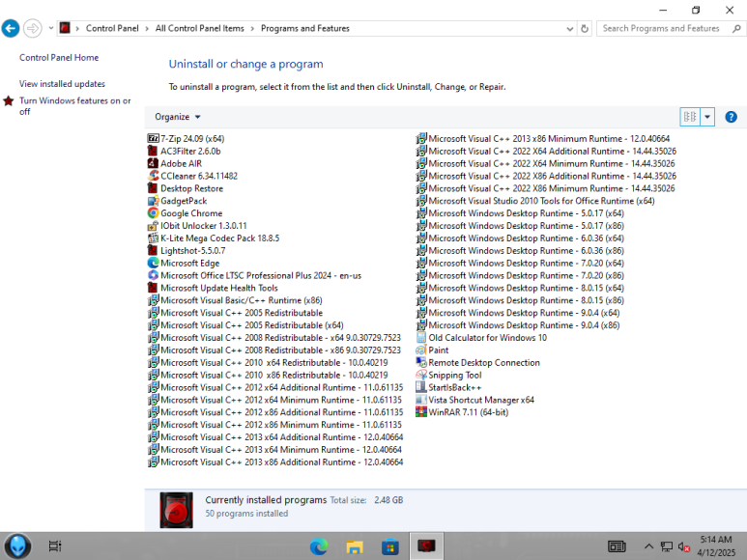Click the Programs and Features breadcrumb
This screenshot has width=747, height=560.
click(x=305, y=29)
